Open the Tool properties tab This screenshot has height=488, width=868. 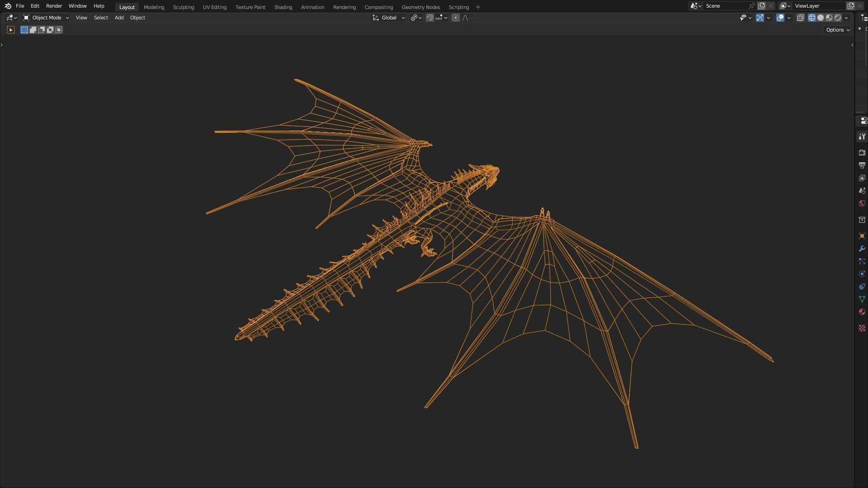862,136
